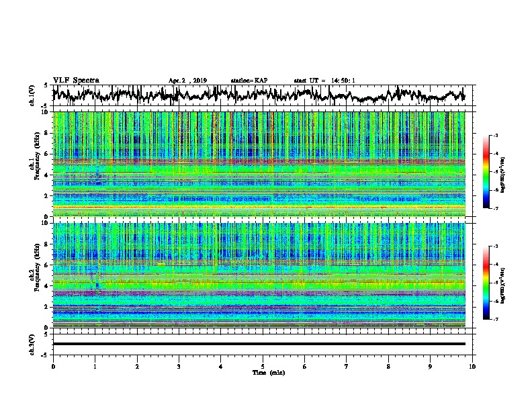Click the 'ch.3(V)' axis label

tap(32, 345)
